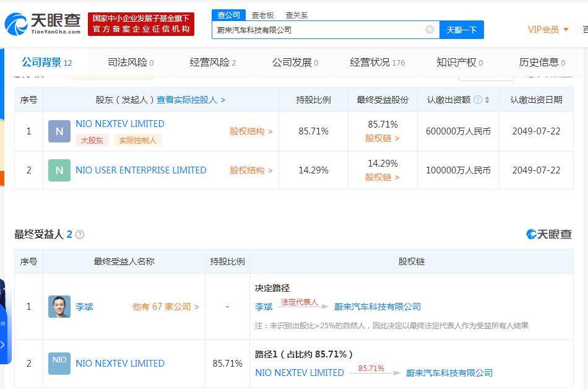Click NIO NEXTEV LIMITED in 路径1 chain

300,373
